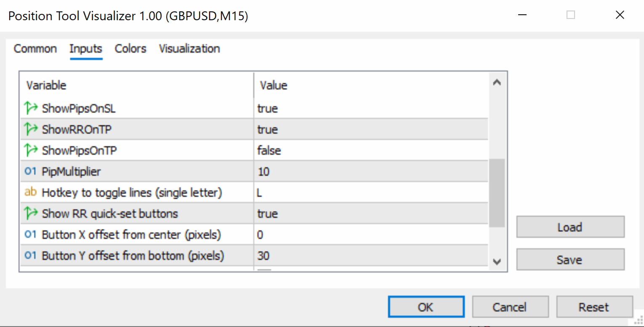
Task: Toggle the ShowRROnTP true value
Action: coord(268,130)
